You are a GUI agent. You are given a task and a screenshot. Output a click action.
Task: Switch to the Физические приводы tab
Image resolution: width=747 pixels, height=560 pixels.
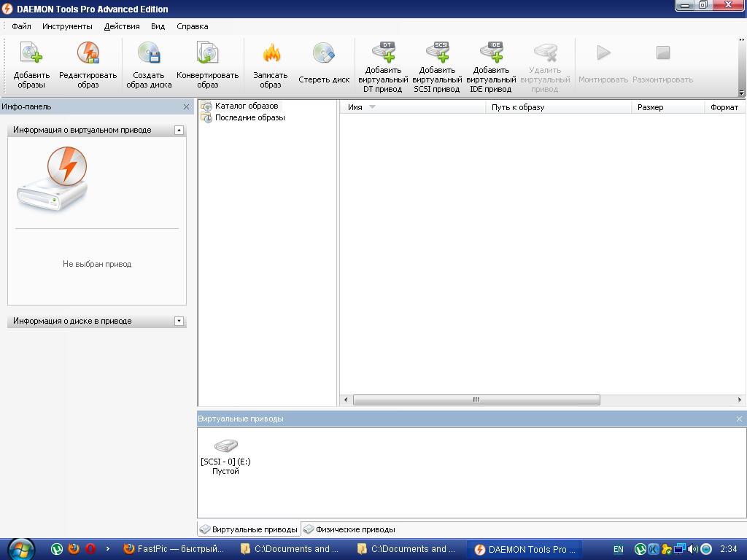349,529
